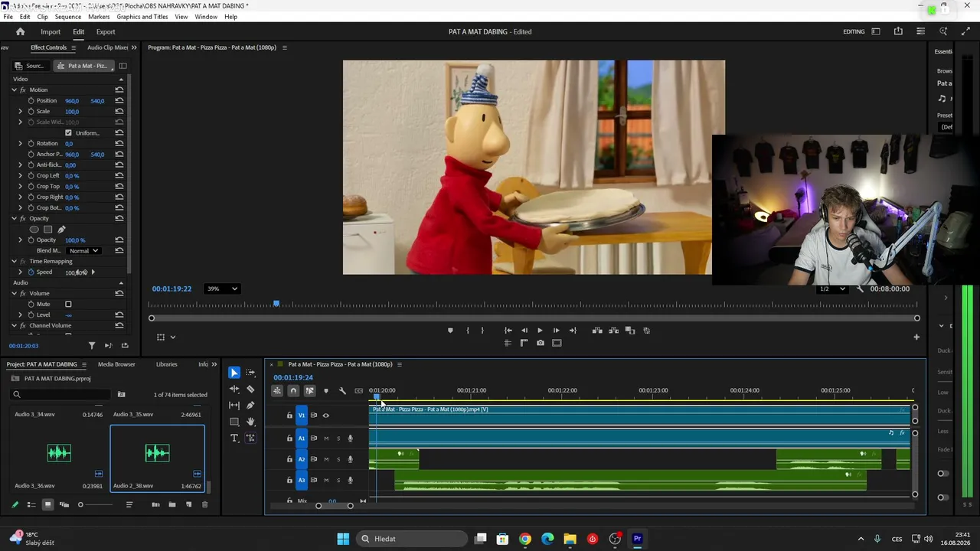
Task: Click New Bin icon in Project panel
Action: [x=172, y=504]
